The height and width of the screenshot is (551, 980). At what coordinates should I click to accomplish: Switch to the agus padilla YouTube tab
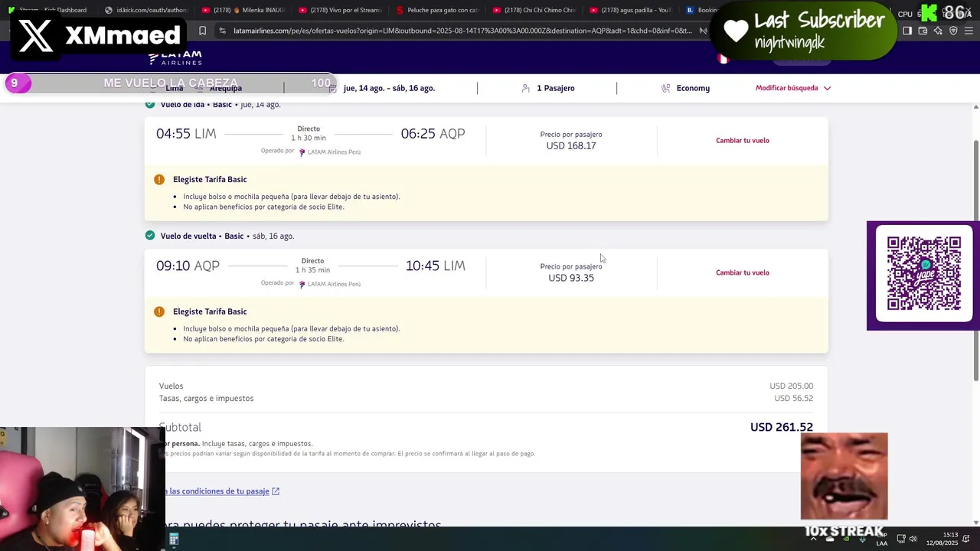tap(630, 10)
